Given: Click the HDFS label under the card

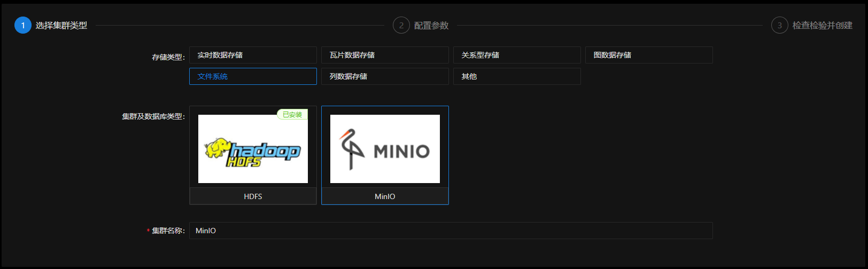Looking at the screenshot, I should pyautogui.click(x=253, y=196).
